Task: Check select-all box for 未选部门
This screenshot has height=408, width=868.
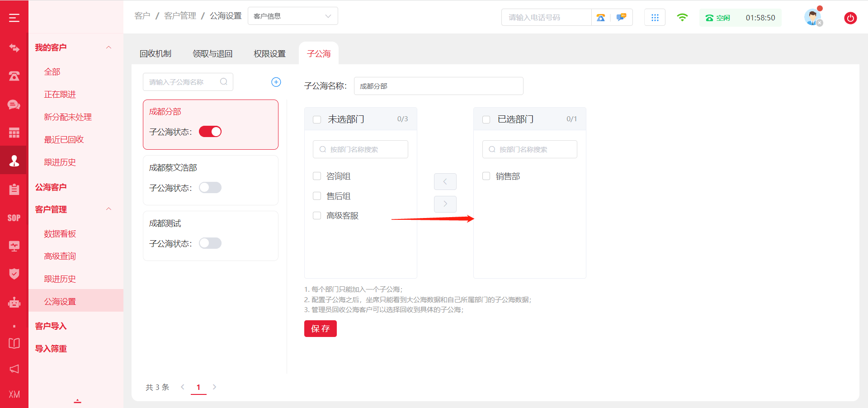Action: (x=317, y=119)
